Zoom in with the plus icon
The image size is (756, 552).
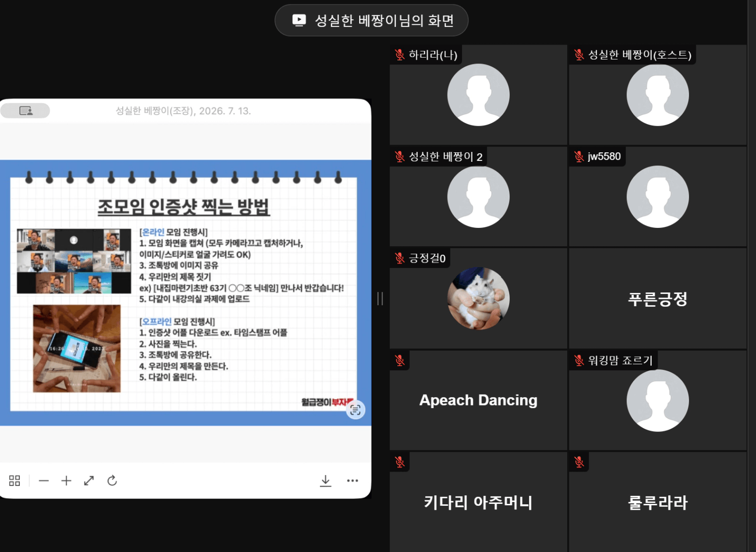(66, 481)
